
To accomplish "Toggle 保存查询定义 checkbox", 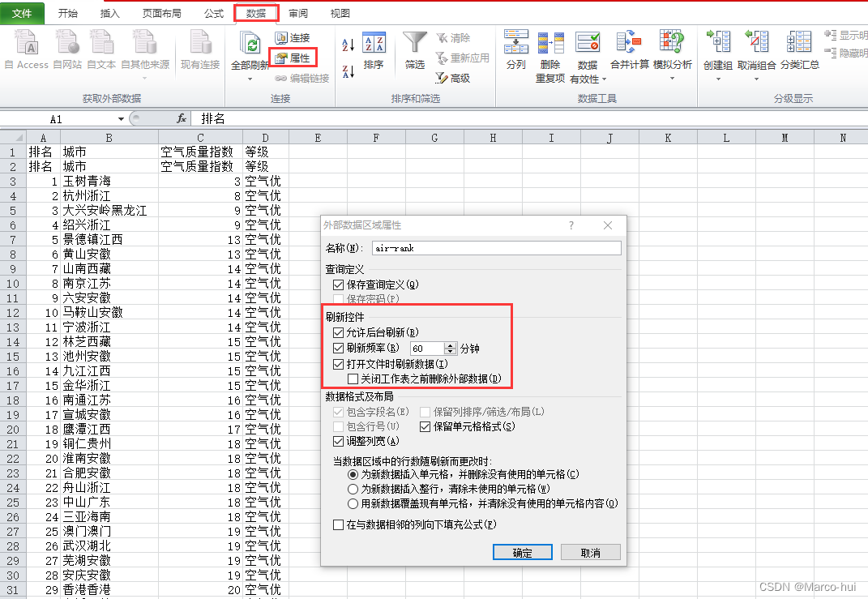I will click(338, 285).
